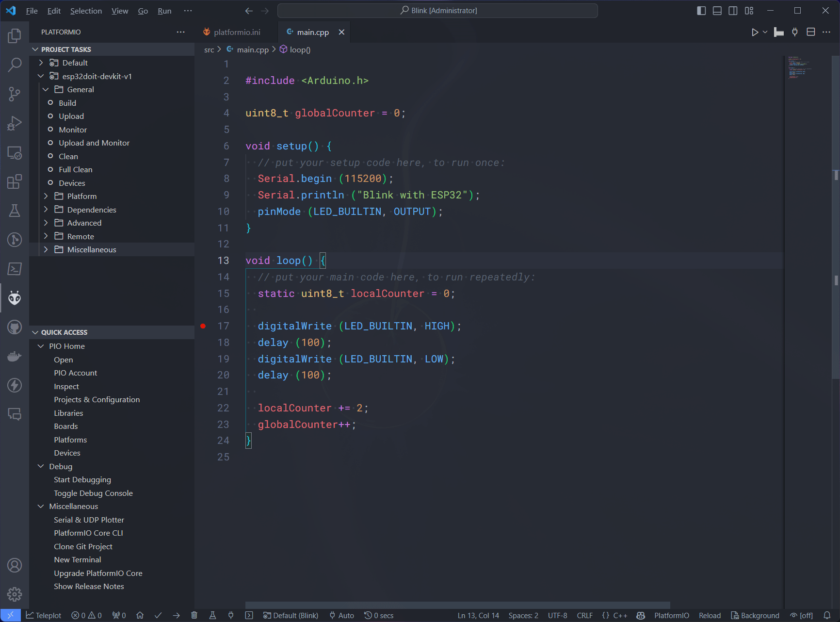Toggle Secondary Side Bar layout button
The image size is (840, 622).
pyautogui.click(x=733, y=11)
